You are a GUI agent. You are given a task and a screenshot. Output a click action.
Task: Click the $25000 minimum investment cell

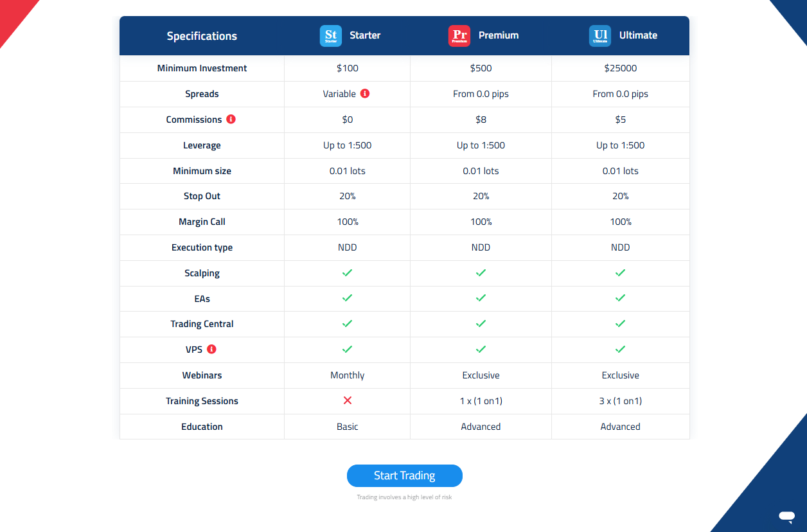[620, 68]
